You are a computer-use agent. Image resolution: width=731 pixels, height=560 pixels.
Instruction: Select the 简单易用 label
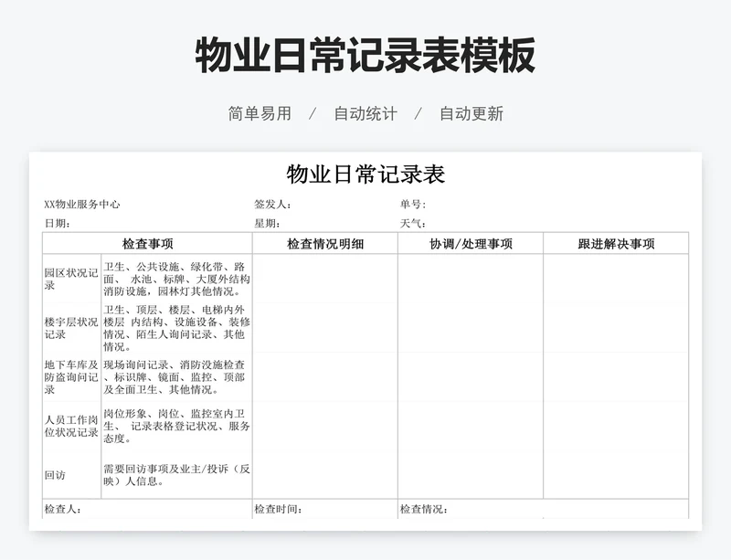pos(260,113)
